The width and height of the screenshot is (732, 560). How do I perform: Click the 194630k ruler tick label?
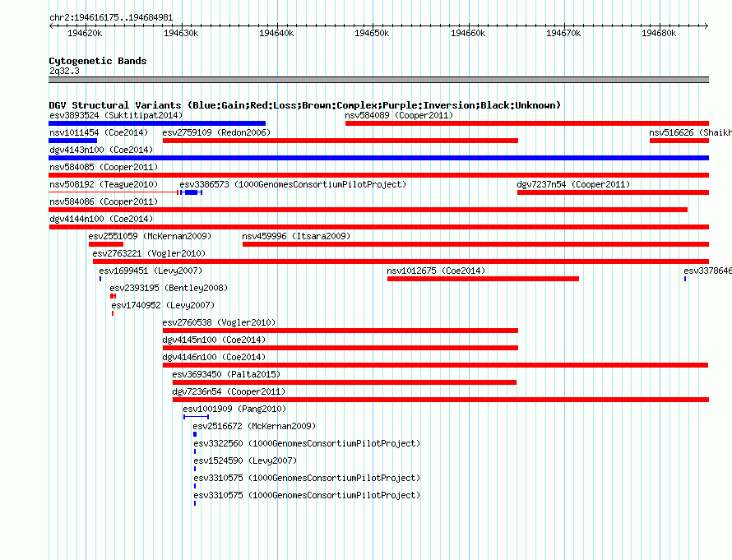point(181,33)
